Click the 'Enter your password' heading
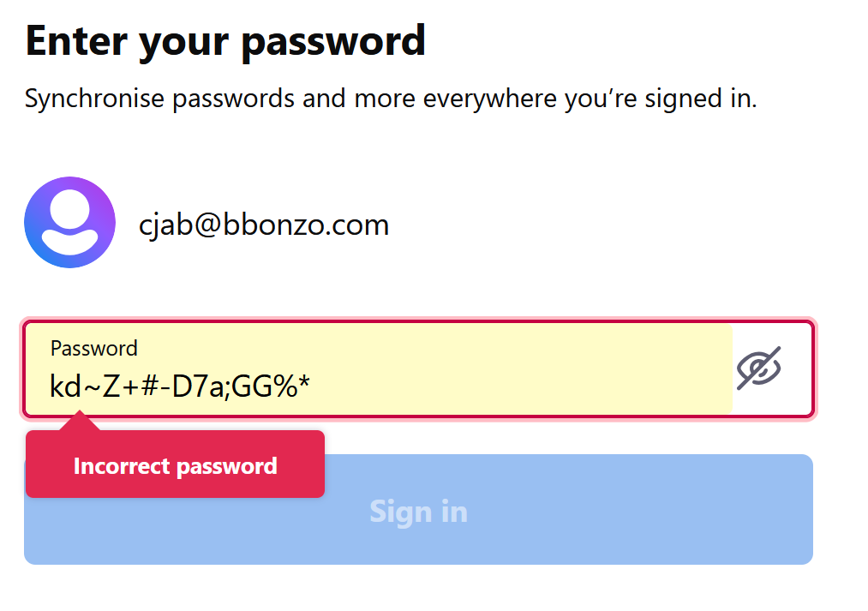The width and height of the screenshot is (868, 611). pyautogui.click(x=225, y=40)
